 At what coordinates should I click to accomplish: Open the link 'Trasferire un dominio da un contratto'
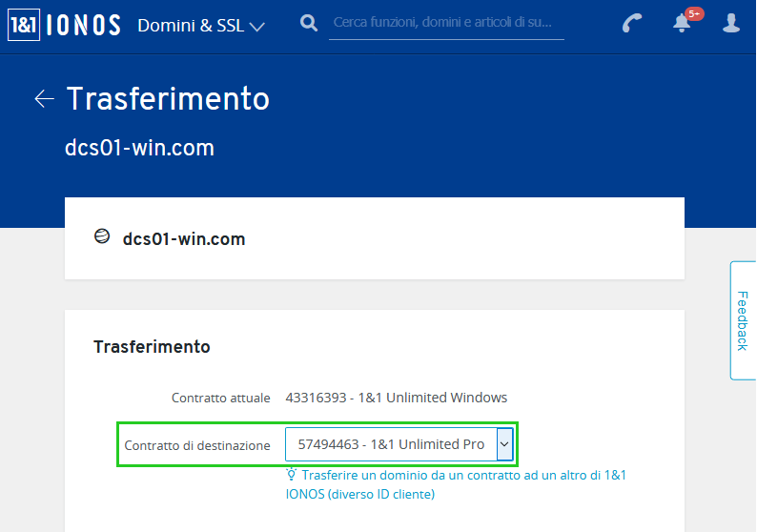pyautogui.click(x=456, y=484)
